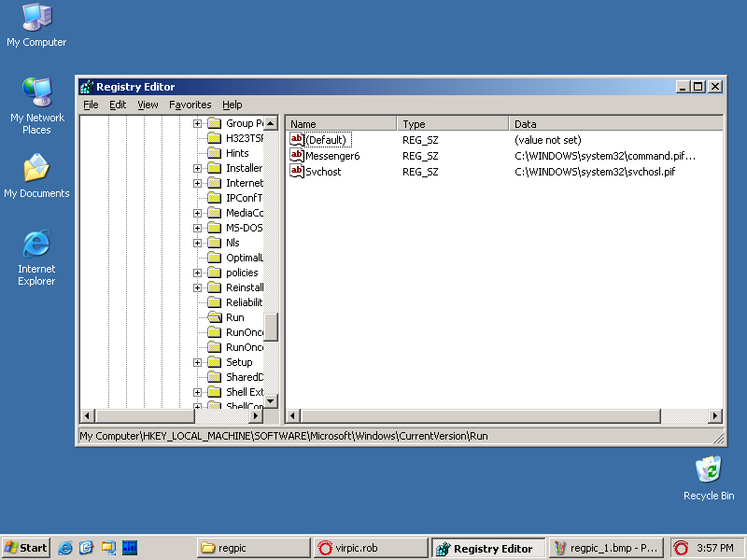Launch Internet Explorer from Quick Launch
Screen dimensions: 747x560
click(x=65, y=548)
